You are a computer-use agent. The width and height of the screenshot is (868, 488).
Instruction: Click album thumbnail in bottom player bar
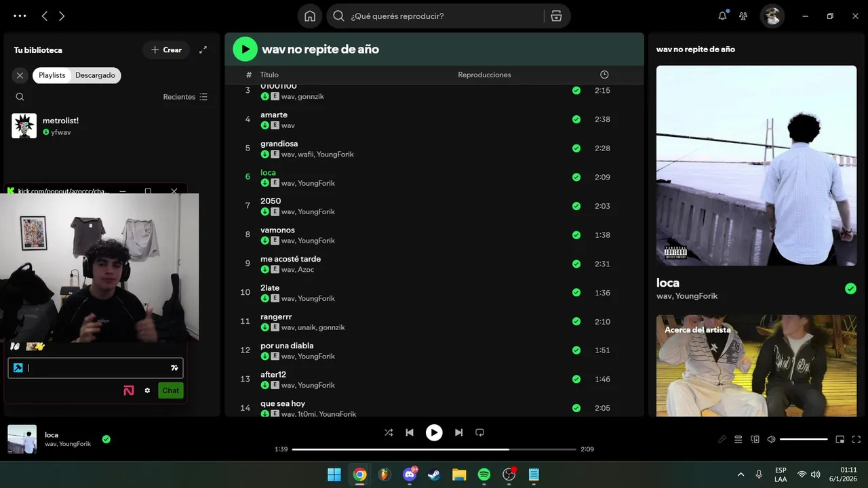(x=22, y=439)
